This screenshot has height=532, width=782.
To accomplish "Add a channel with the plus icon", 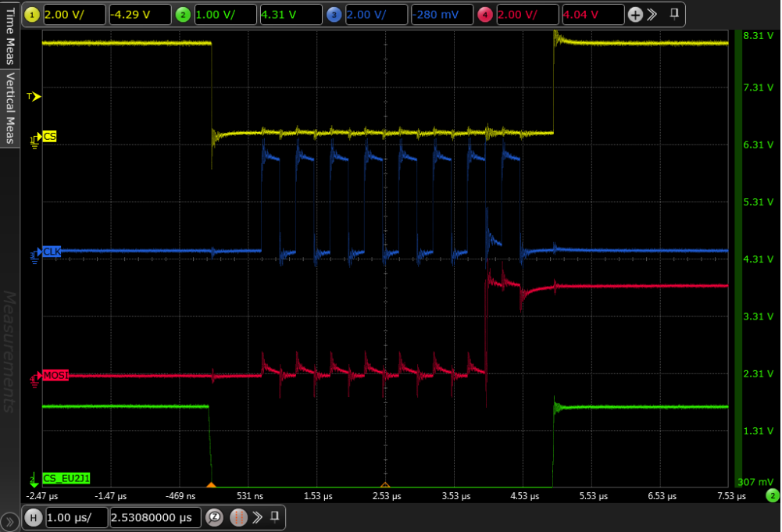I will point(635,15).
